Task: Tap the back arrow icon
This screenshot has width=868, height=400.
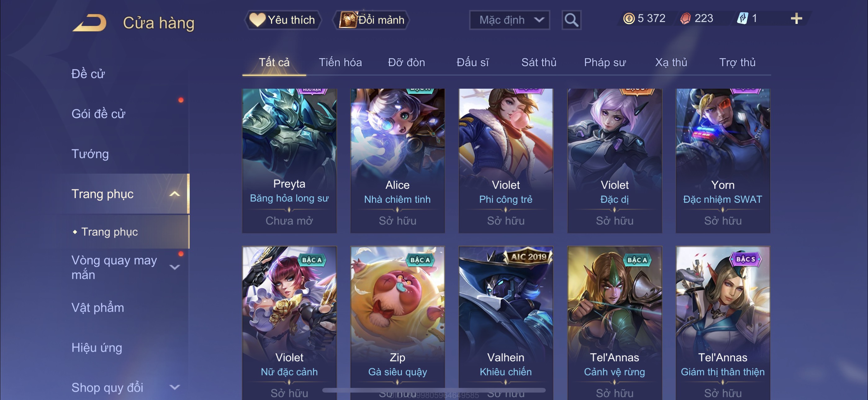Action: [89, 23]
